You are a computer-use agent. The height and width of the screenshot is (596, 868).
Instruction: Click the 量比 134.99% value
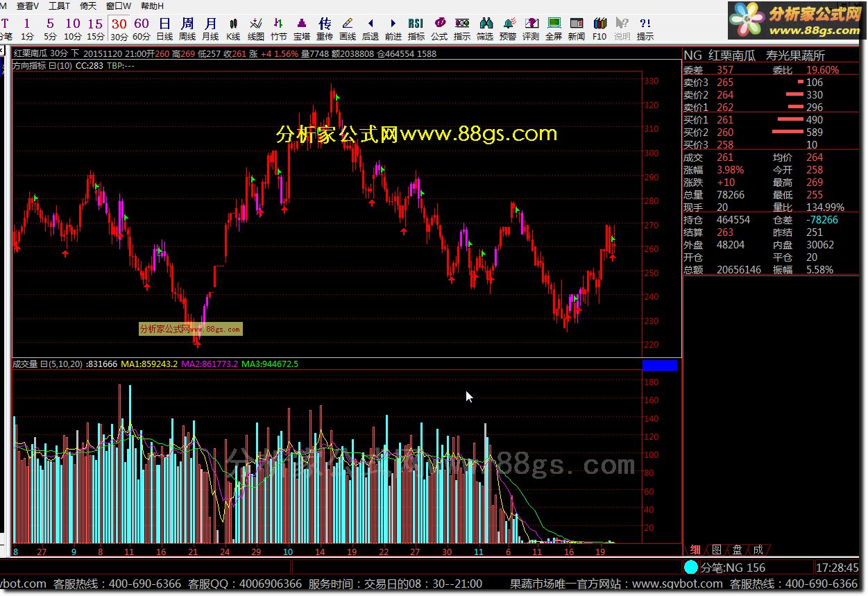tap(825, 207)
